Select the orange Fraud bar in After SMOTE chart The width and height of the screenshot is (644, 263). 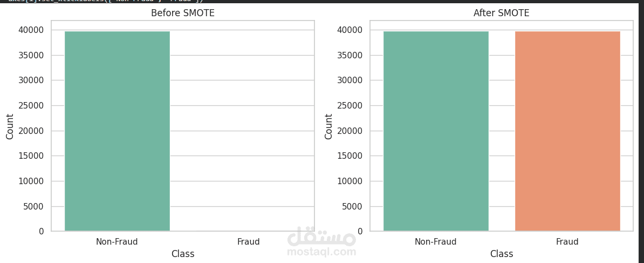tap(567, 131)
